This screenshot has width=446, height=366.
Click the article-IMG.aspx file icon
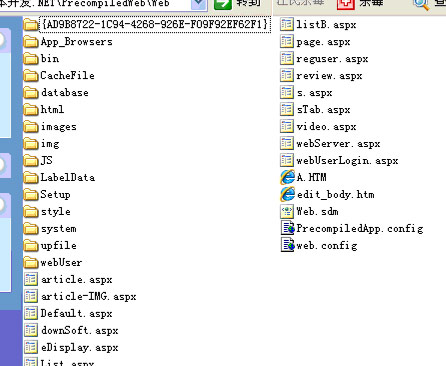[x=31, y=296]
